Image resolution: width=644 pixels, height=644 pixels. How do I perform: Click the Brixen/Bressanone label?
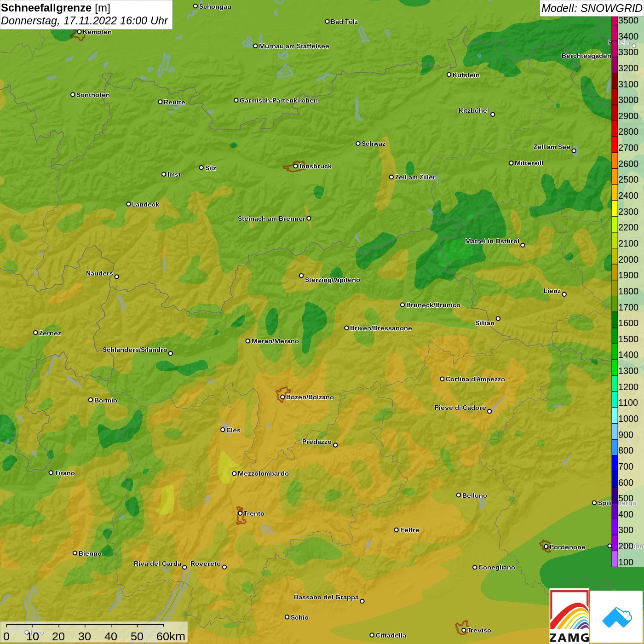point(381,328)
